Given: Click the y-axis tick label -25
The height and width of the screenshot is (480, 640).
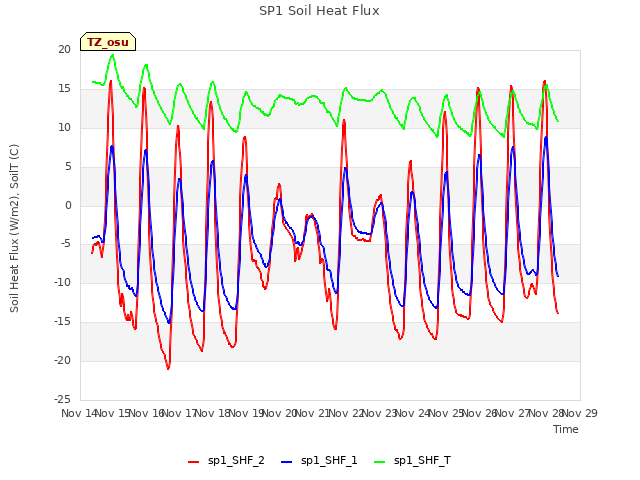Looking at the screenshot, I should point(63,399).
